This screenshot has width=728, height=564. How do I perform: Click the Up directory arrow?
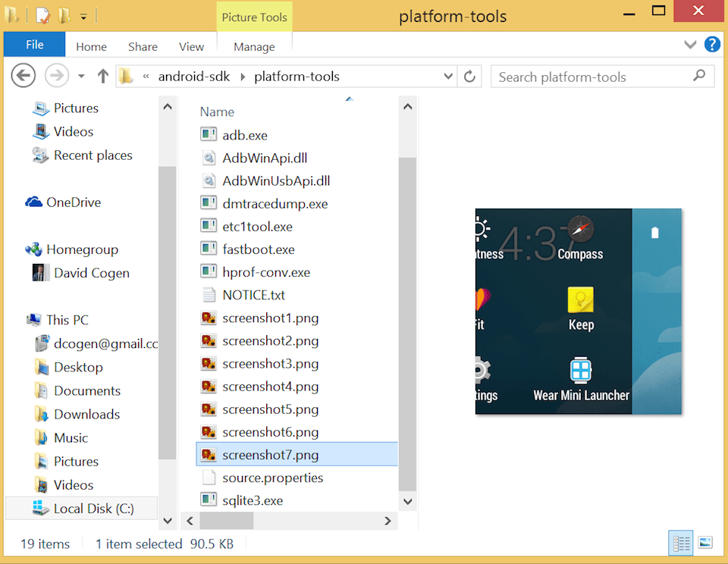coord(103,76)
